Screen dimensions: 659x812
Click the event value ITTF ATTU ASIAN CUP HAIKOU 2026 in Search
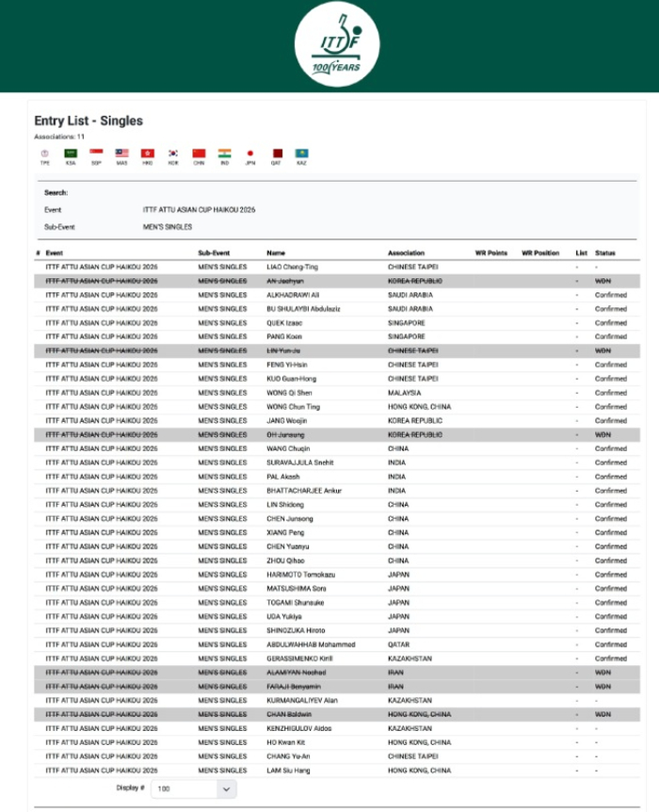click(199, 210)
